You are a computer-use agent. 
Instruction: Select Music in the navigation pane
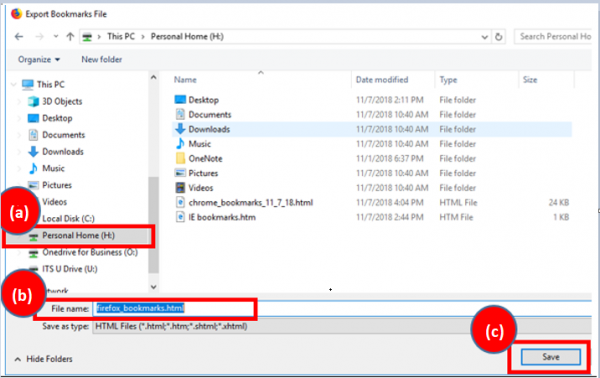(53, 169)
